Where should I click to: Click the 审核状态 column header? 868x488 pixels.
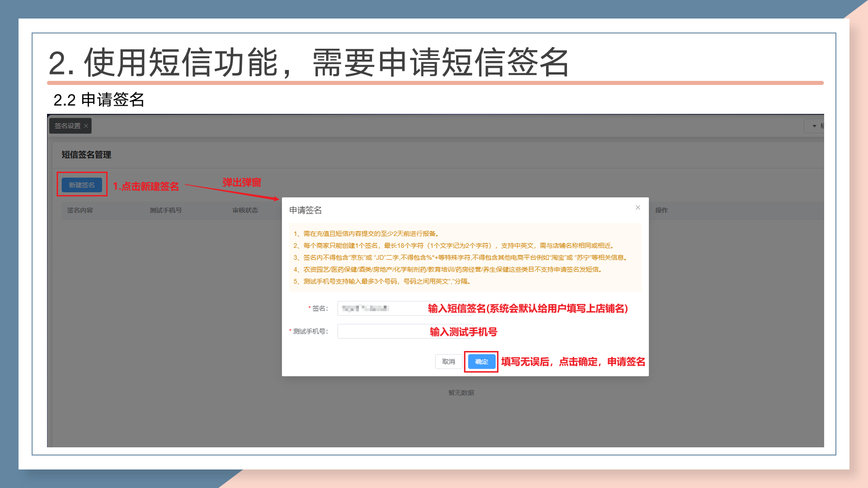[245, 210]
